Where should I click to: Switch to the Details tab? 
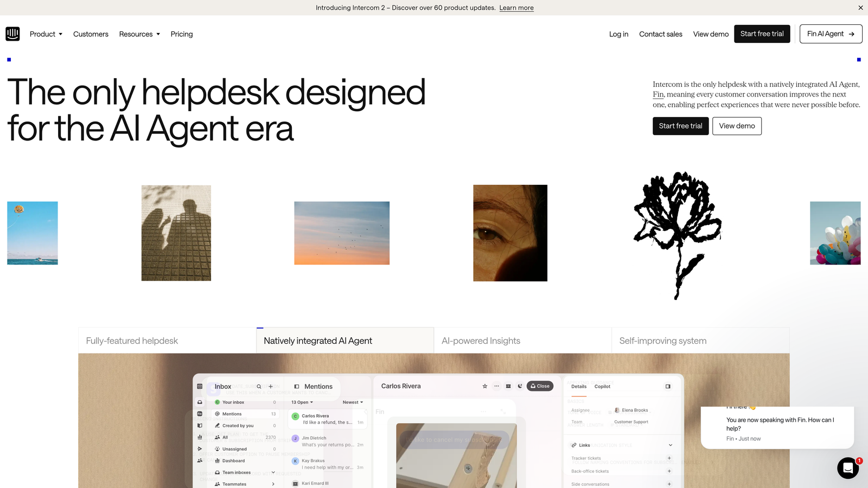579,387
